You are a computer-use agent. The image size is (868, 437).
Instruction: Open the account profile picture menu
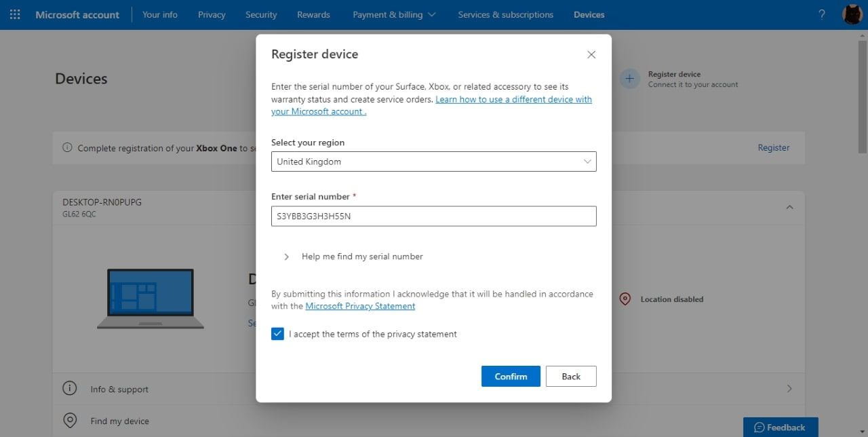pyautogui.click(x=852, y=14)
